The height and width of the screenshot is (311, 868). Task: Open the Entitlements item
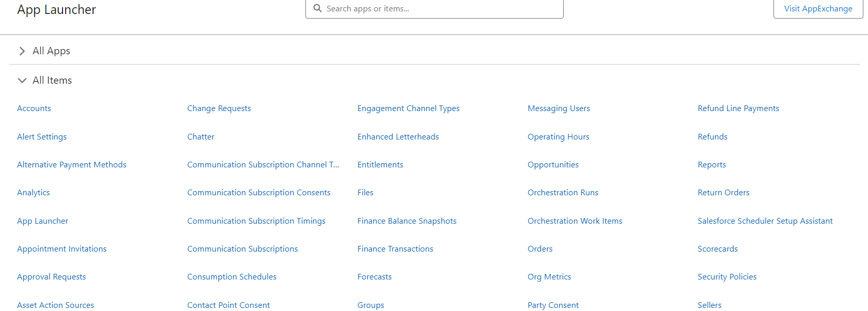(x=380, y=165)
